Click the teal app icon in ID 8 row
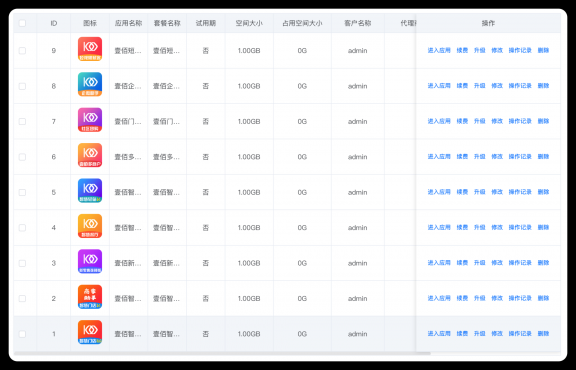The image size is (576, 370). point(90,84)
